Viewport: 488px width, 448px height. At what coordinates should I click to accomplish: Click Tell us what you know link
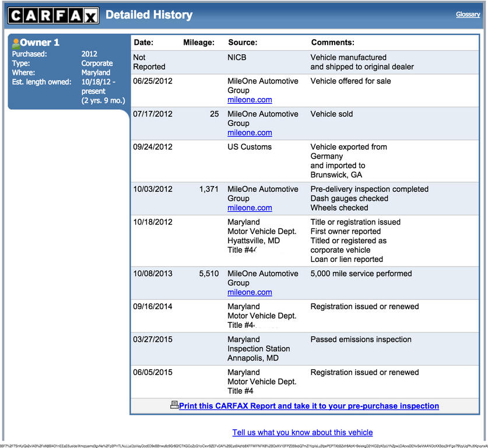pyautogui.click(x=302, y=432)
